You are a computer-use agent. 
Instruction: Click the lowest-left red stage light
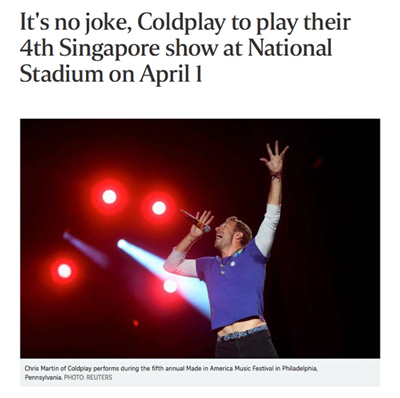coord(64,271)
